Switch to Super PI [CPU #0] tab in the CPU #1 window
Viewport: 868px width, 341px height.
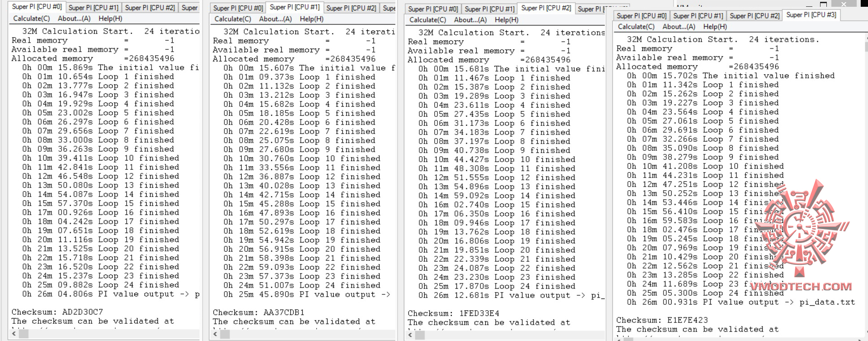click(x=238, y=8)
